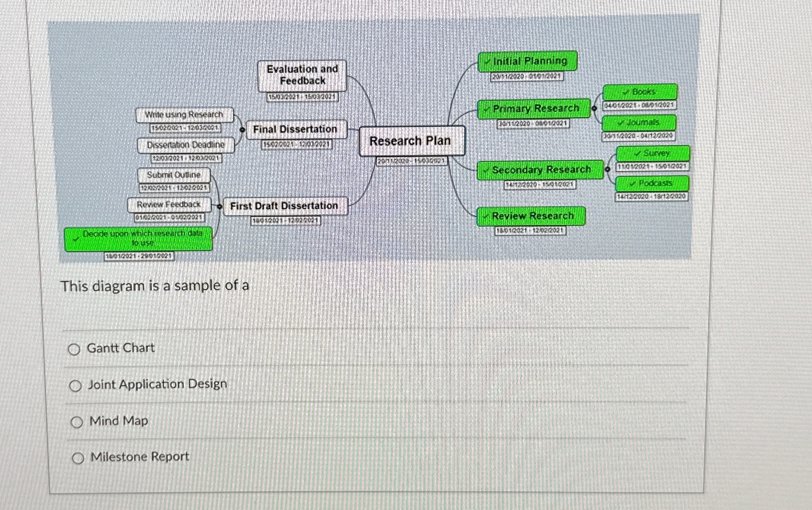This screenshot has width=812, height=510.
Task: Click the Dissertation Deadline node
Action: click(x=186, y=145)
